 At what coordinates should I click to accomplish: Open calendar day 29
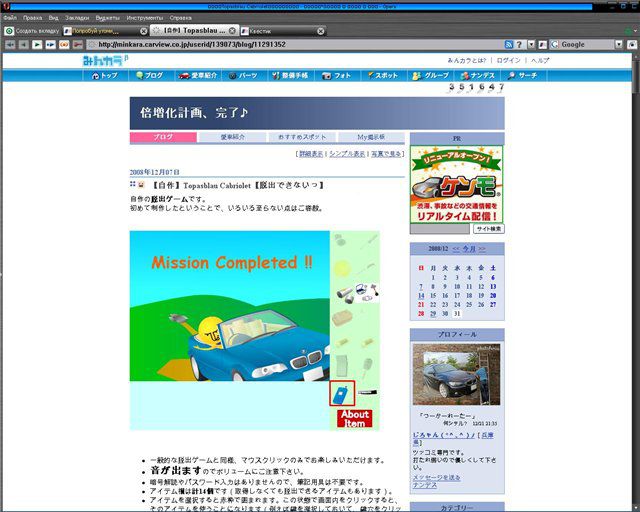coord(433,314)
